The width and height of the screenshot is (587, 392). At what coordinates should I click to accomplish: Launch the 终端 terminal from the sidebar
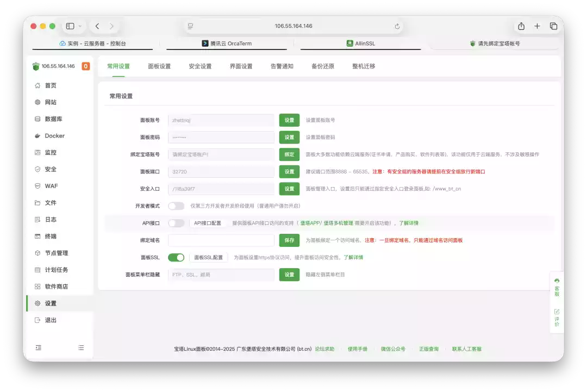(x=52, y=236)
